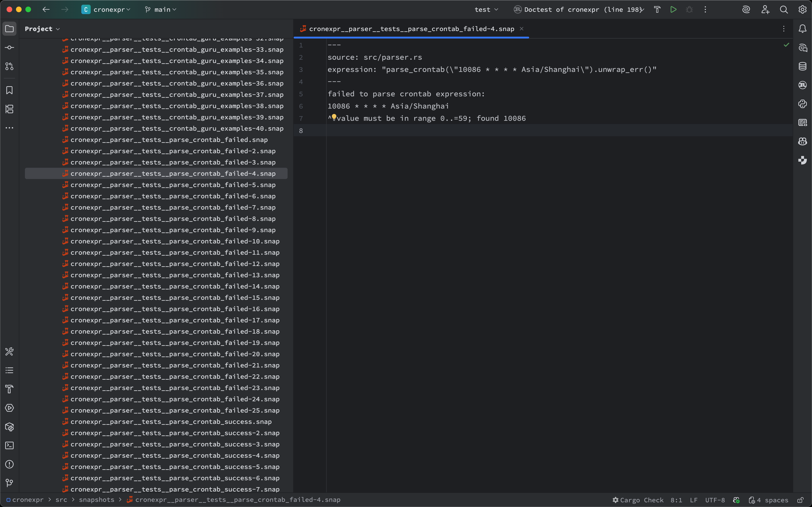This screenshot has width=812, height=507.
Task: Open Problems tool window icon
Action: (x=9, y=464)
